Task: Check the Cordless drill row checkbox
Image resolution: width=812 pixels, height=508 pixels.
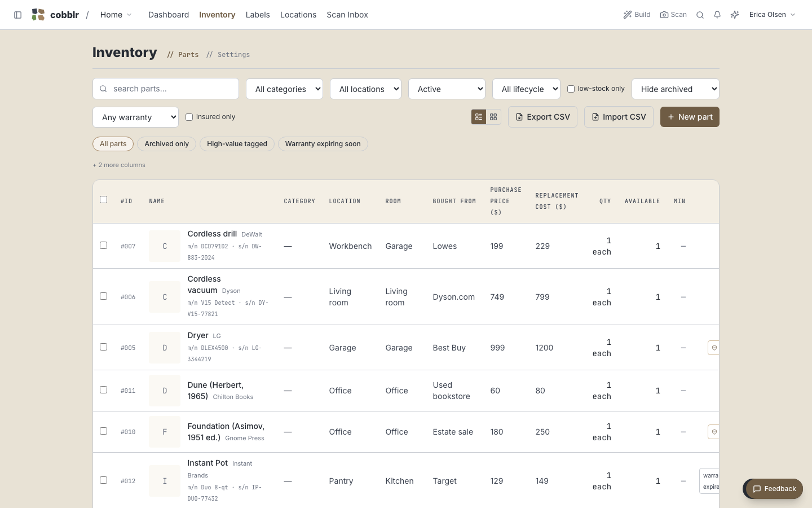Action: 103,245
